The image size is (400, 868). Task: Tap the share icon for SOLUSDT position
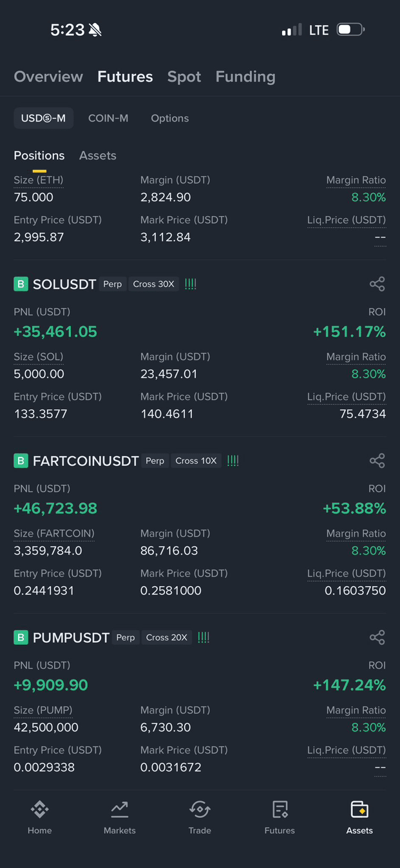coord(377,284)
